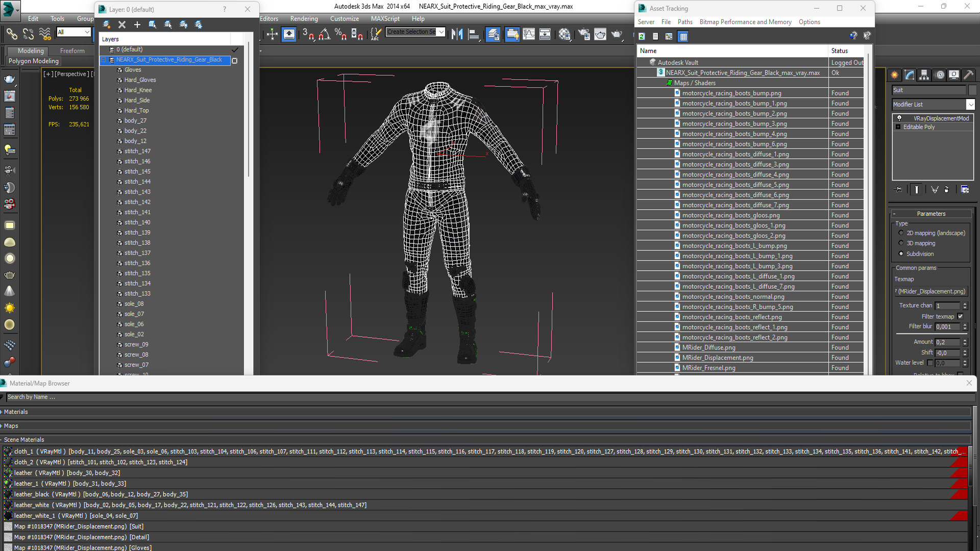Open the Hierarchy command panel tab
The image size is (980, 551).
click(x=924, y=75)
